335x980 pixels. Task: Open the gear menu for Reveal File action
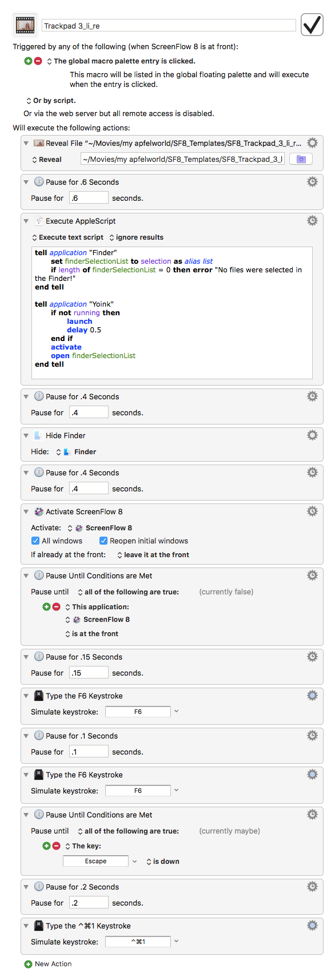[312, 143]
